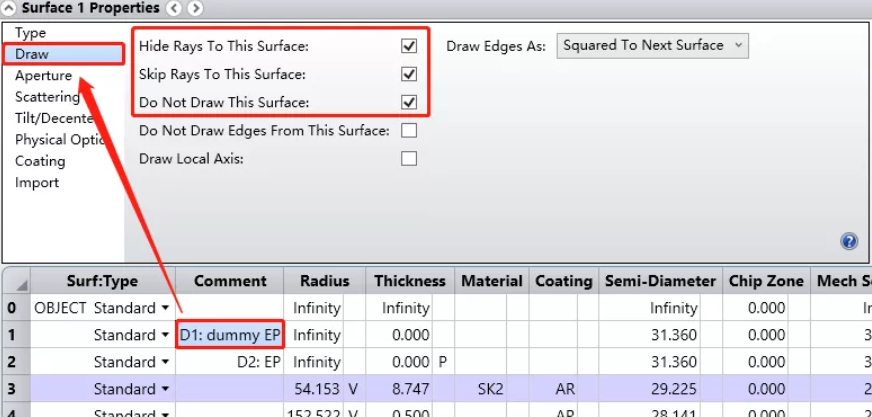Toggle Do Not Draw This Surface

pos(408,102)
